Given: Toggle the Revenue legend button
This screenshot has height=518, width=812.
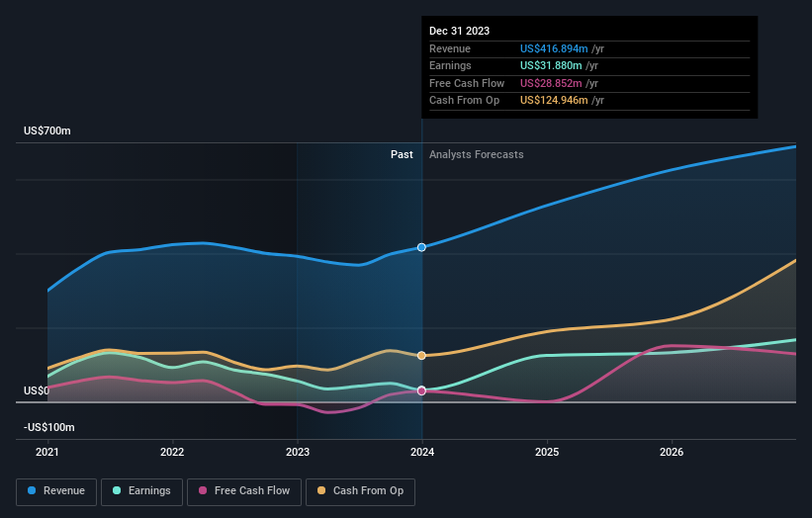Looking at the screenshot, I should [56, 491].
